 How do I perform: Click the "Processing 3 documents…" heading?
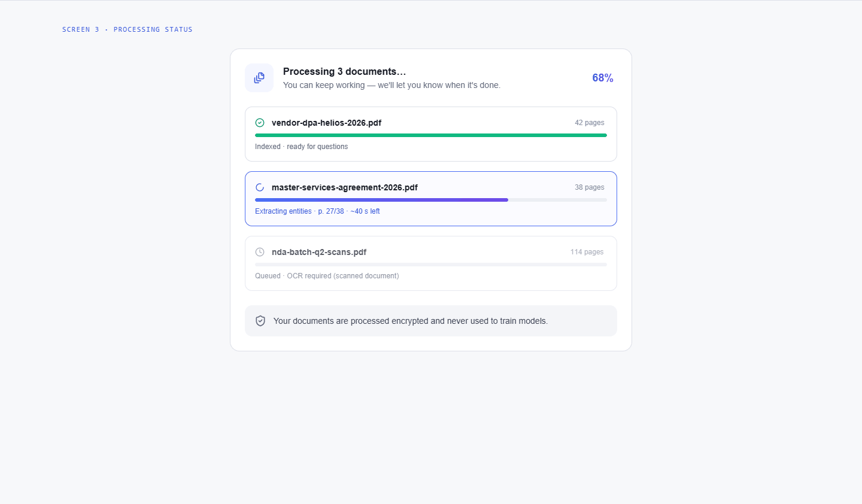coord(344,71)
